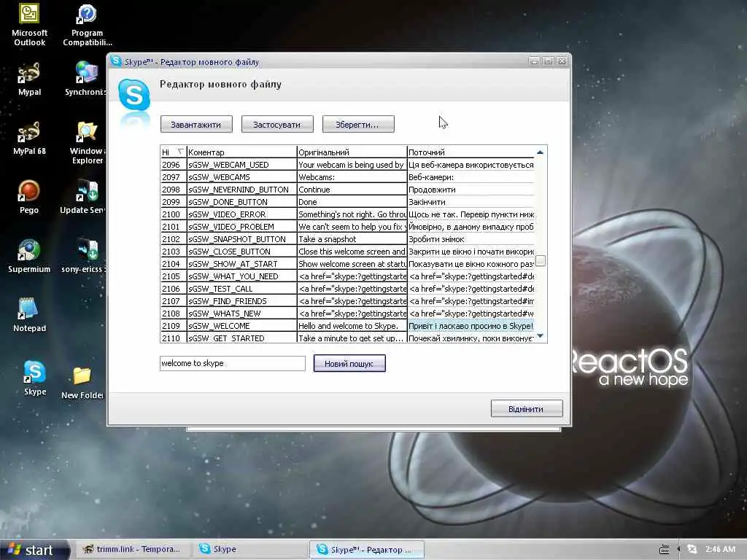Click Зберегти... (Save) button
The image size is (747, 560).
pos(358,124)
